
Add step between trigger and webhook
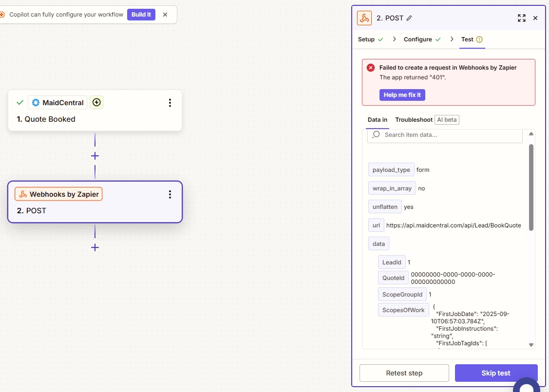pyautogui.click(x=95, y=156)
